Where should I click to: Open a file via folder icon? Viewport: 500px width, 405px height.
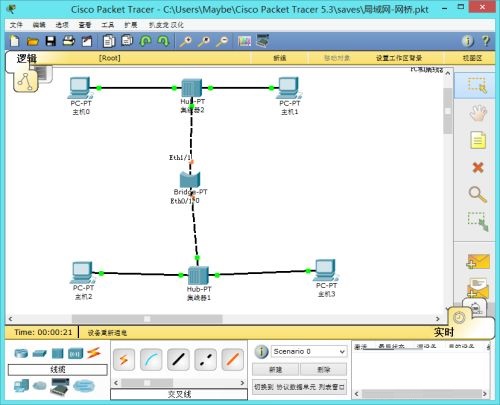pos(33,41)
